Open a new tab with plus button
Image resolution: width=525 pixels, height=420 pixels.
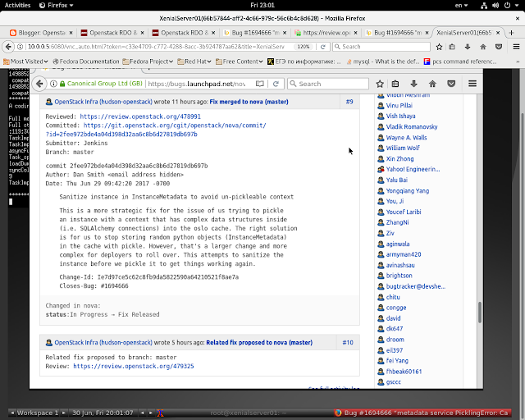(x=511, y=33)
